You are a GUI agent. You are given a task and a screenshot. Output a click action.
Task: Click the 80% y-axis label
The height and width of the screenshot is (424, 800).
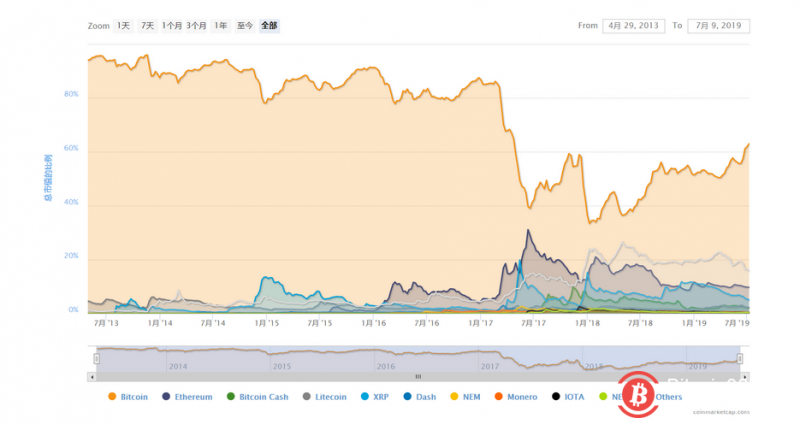coord(71,94)
